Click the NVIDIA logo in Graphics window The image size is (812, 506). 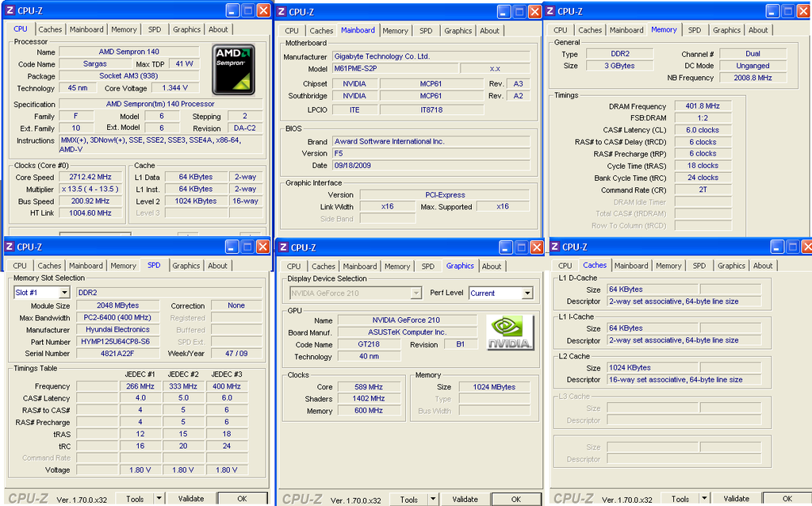(x=510, y=332)
